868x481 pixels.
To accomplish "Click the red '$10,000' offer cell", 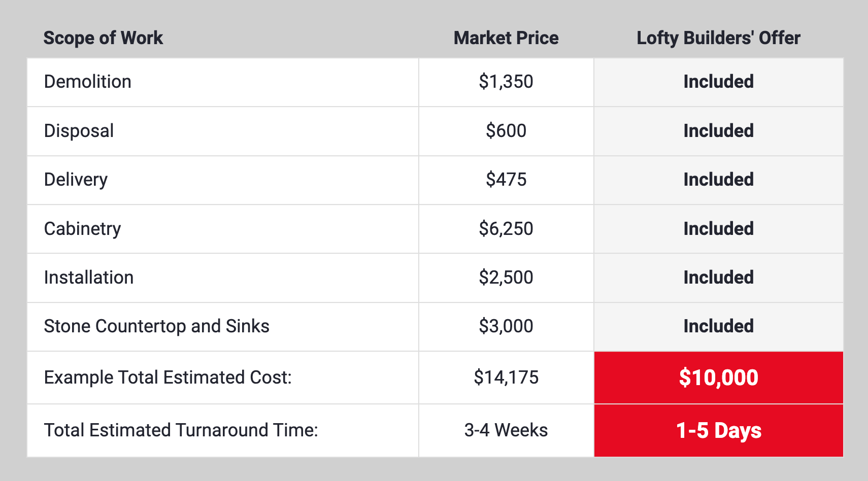I will pyautogui.click(x=718, y=377).
